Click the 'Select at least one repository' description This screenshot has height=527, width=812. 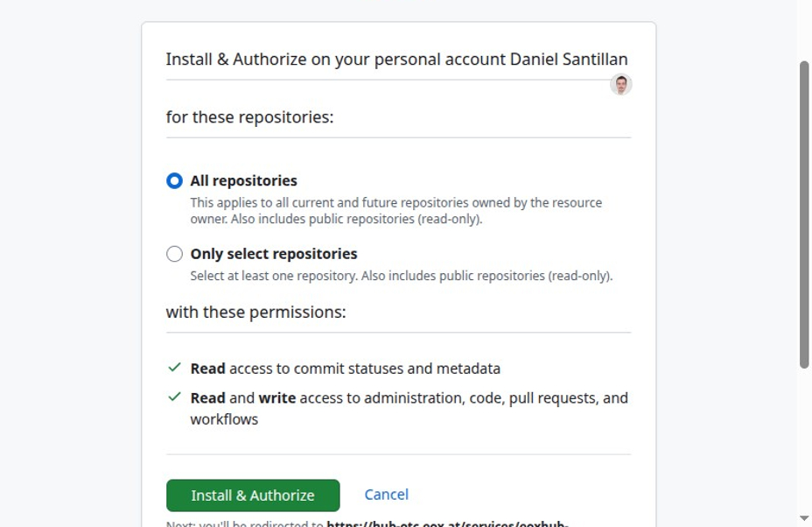(402, 277)
